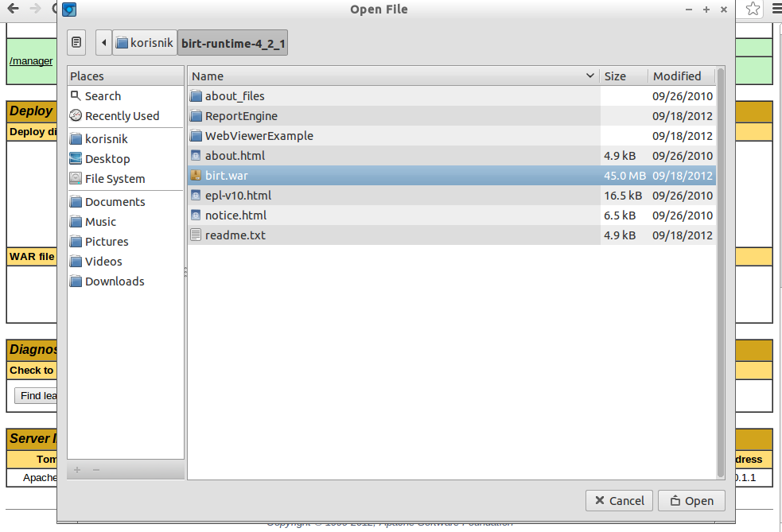Click the WebViewerExample folder icon
The width and height of the screenshot is (782, 532).
click(x=196, y=136)
